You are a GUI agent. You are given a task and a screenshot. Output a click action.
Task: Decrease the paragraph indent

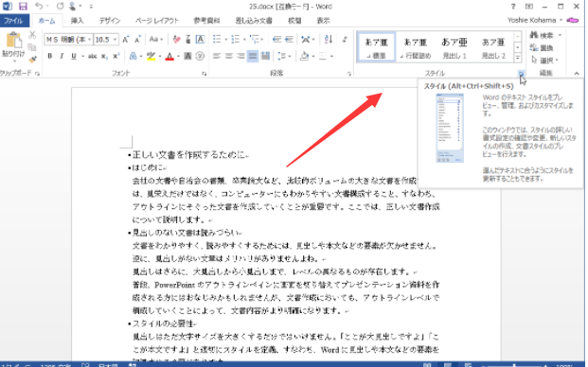(x=276, y=40)
